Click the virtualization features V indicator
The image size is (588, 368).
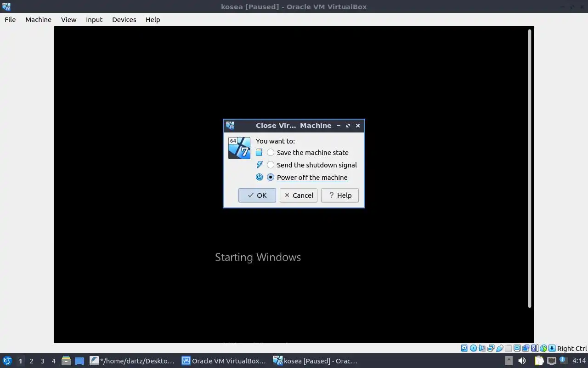(534, 348)
